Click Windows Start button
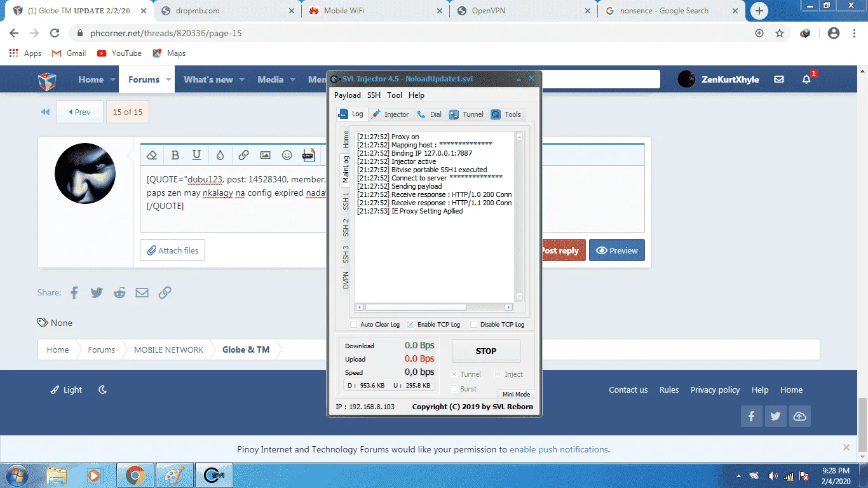The width and height of the screenshot is (868, 488). tap(16, 475)
